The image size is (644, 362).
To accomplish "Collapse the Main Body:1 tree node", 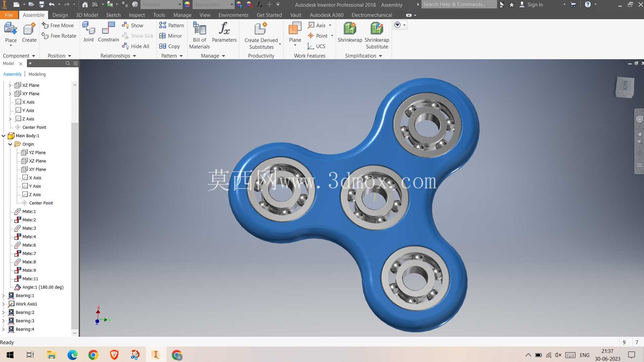I will pyautogui.click(x=4, y=136).
